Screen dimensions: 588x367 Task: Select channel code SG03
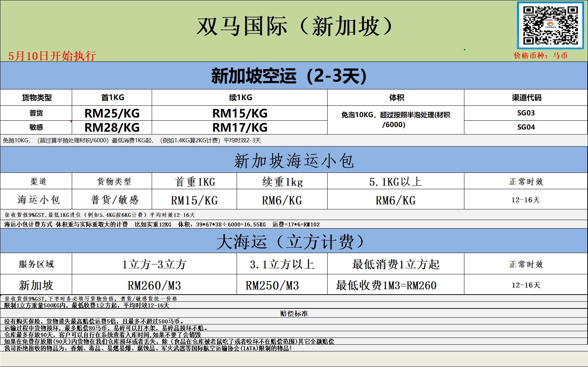526,113
